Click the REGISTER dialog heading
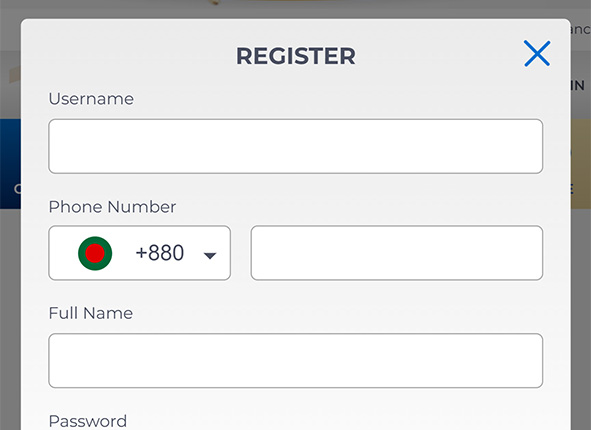The height and width of the screenshot is (430, 591). coord(296,56)
